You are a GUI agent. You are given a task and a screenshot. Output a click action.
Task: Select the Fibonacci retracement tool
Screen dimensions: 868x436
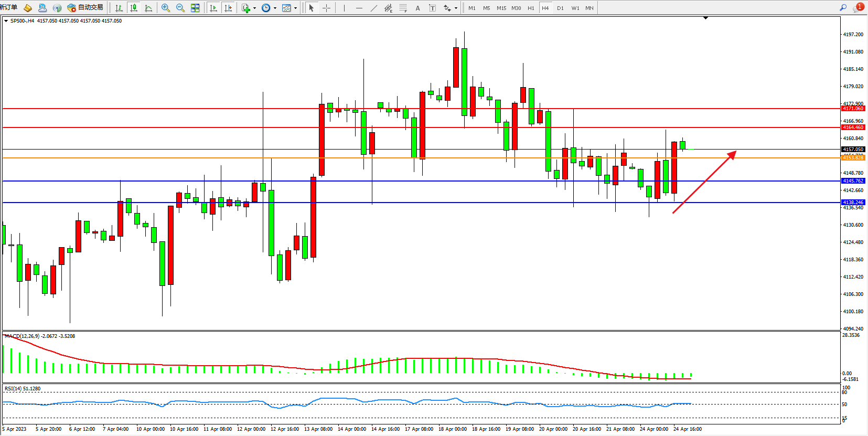tap(403, 8)
